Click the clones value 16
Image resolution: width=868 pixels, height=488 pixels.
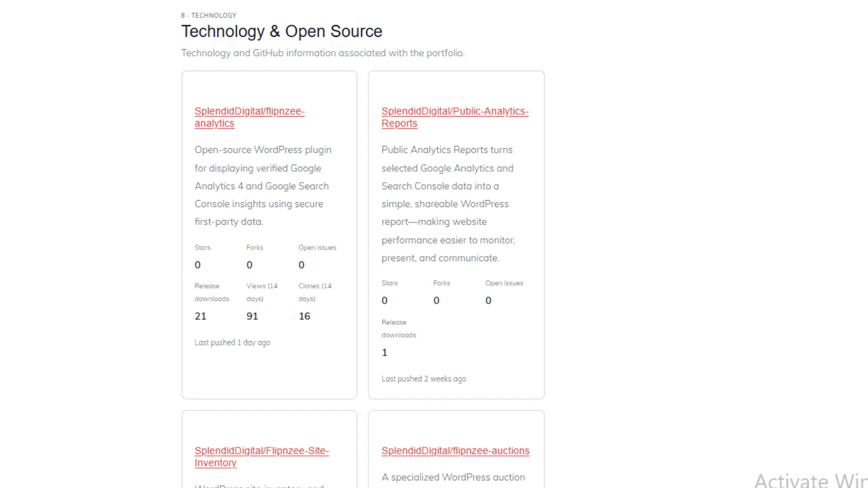point(304,316)
